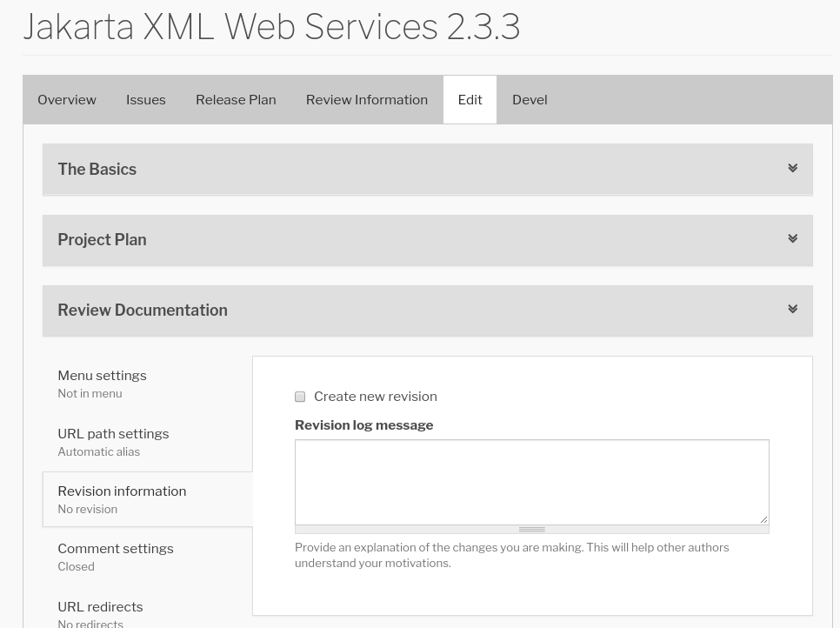
Task: Expand the Project Plan section heading
Action: coord(102,240)
